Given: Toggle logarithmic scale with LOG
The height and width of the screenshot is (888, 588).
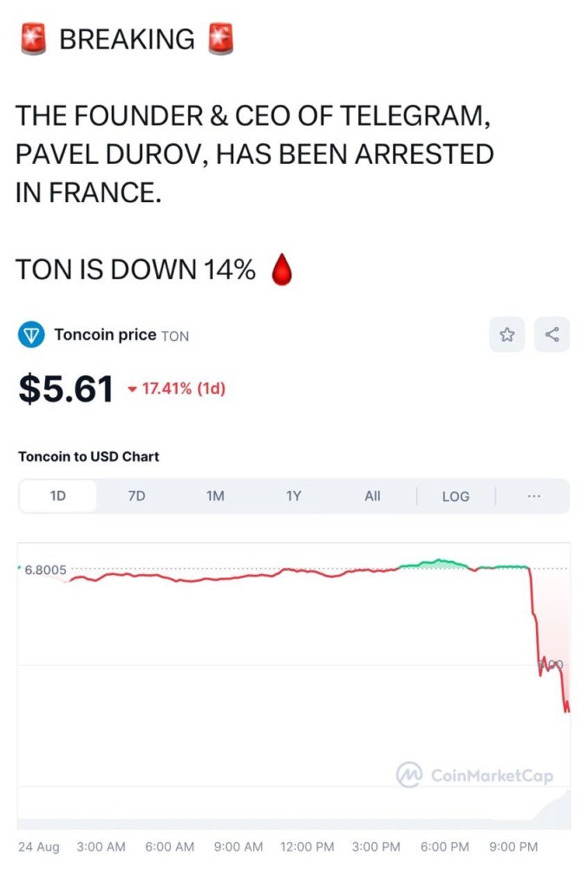Looking at the screenshot, I should (454, 496).
